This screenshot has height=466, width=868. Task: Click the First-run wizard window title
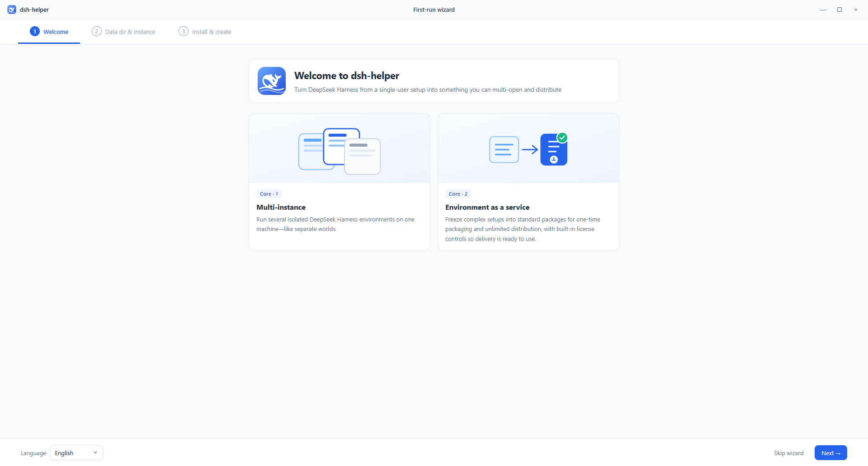coord(434,9)
